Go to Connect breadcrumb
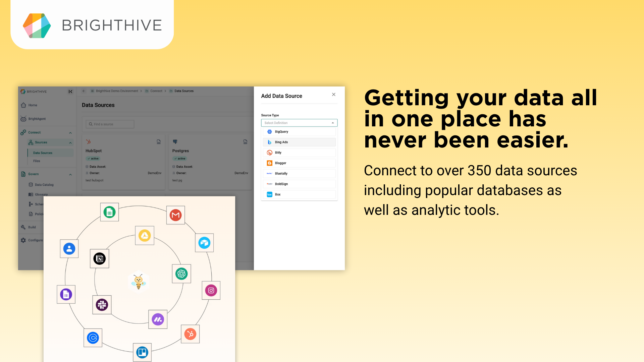This screenshot has width=644, height=362. 156,91
